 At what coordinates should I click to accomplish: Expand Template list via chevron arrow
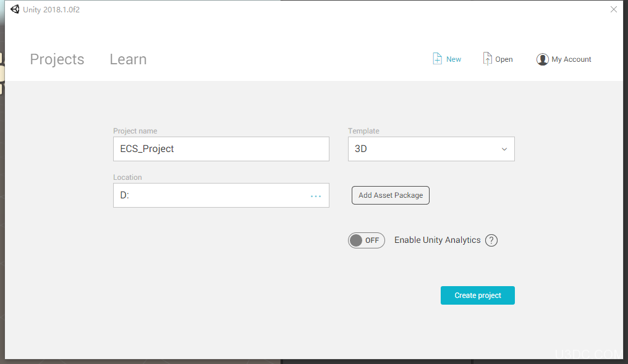click(x=504, y=150)
